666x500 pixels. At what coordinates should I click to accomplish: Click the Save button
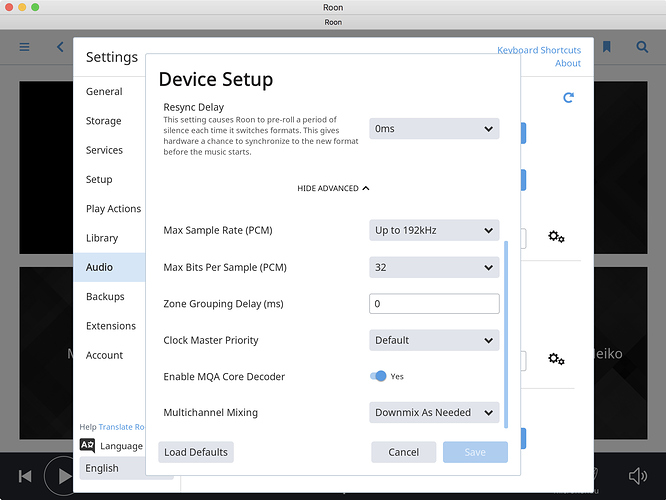(475, 452)
